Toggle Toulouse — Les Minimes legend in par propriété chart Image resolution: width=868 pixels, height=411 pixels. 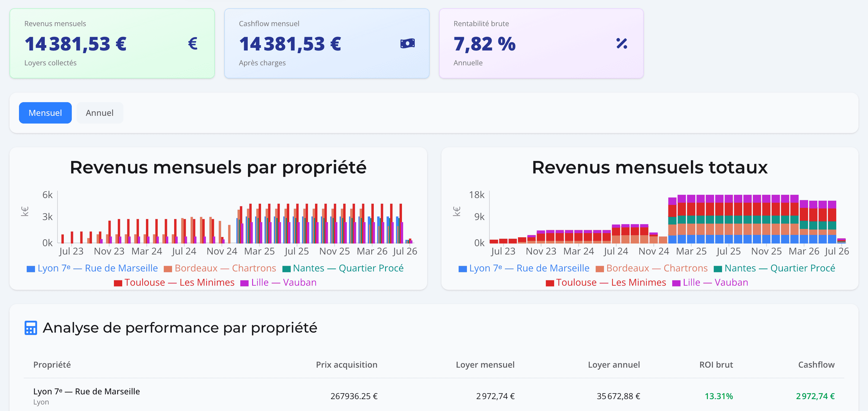click(x=174, y=282)
